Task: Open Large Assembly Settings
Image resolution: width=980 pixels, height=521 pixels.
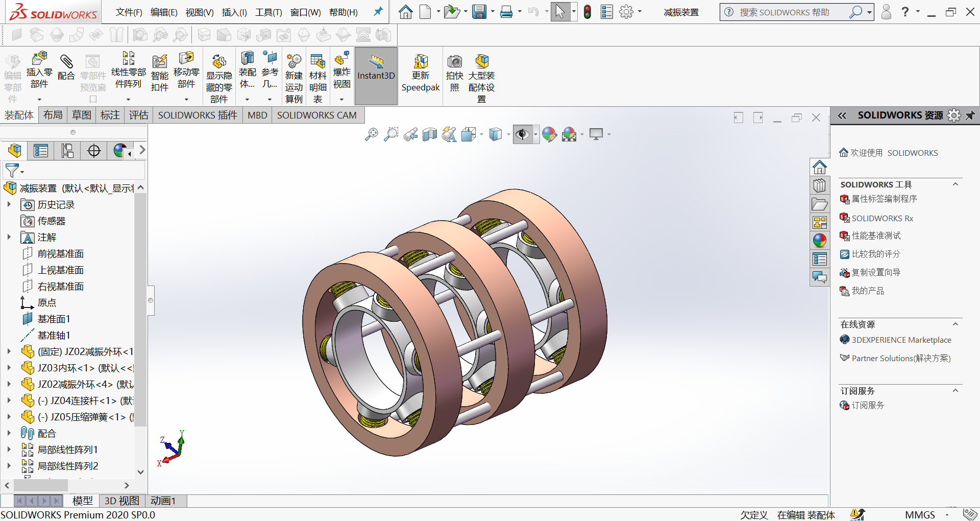Action: (482, 78)
